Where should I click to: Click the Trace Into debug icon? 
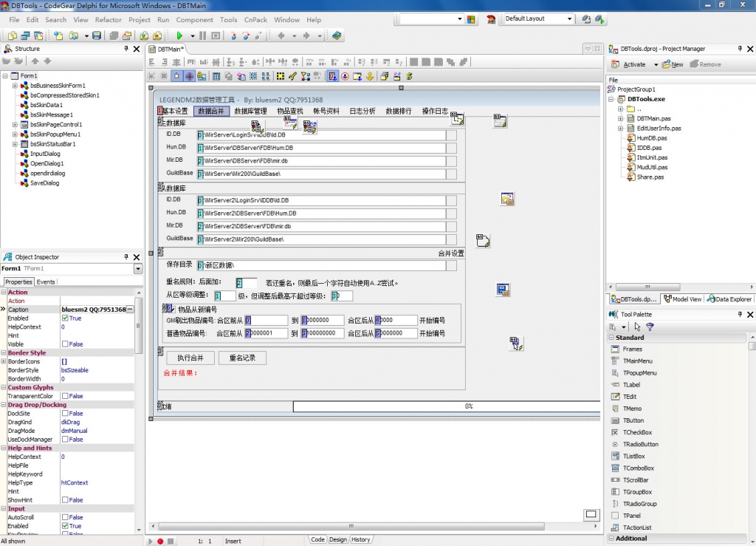click(x=233, y=35)
